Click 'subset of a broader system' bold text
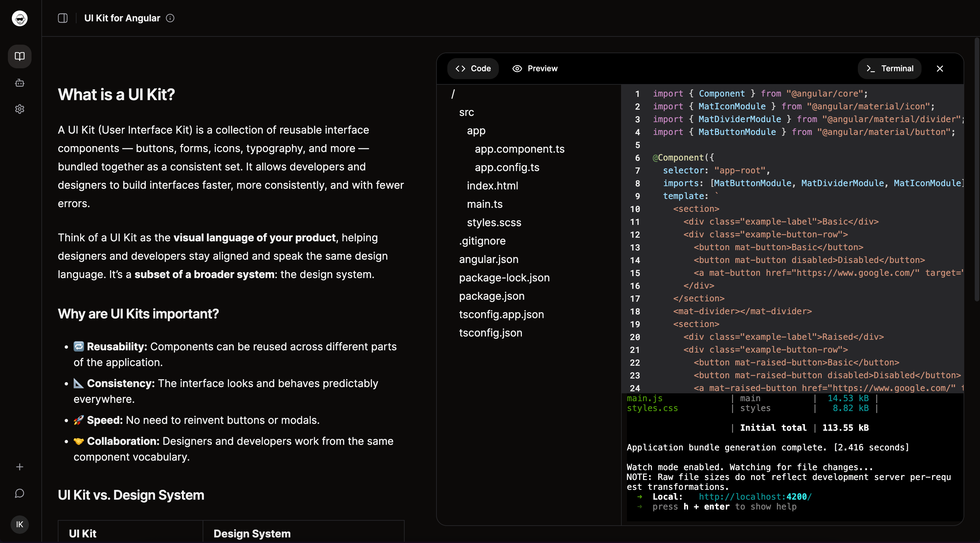This screenshot has height=543, width=980. [x=204, y=274]
